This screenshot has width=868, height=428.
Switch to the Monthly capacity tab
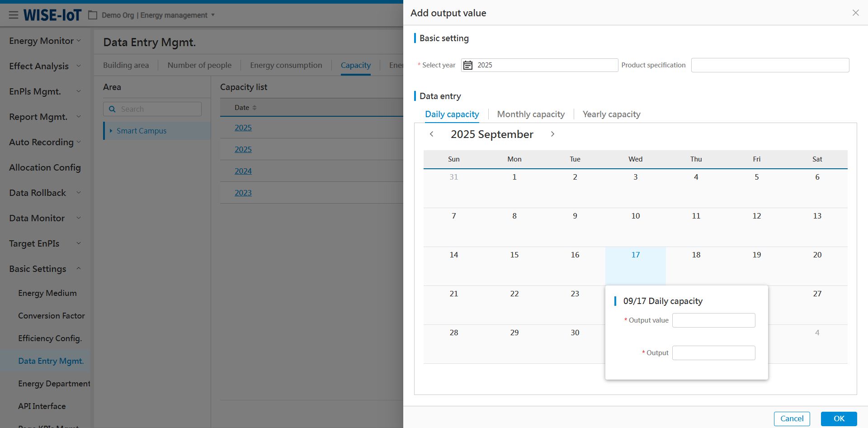click(x=531, y=114)
